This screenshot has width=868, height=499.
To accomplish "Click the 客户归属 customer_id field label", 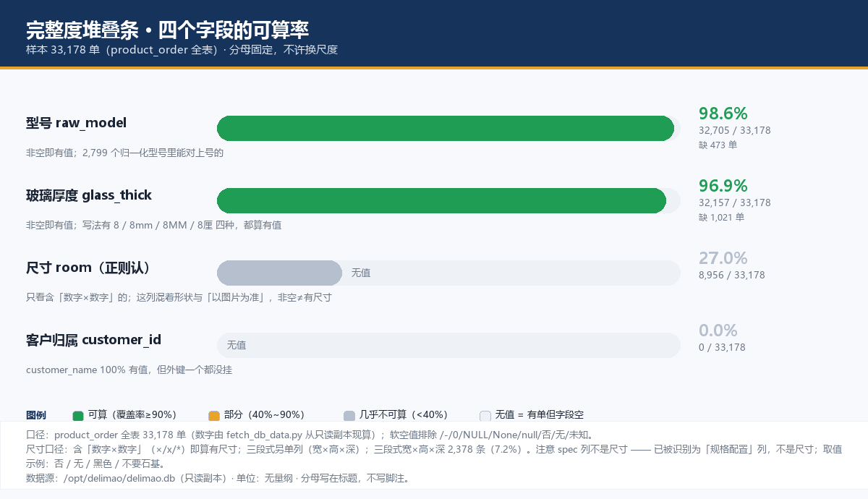I will tap(93, 340).
